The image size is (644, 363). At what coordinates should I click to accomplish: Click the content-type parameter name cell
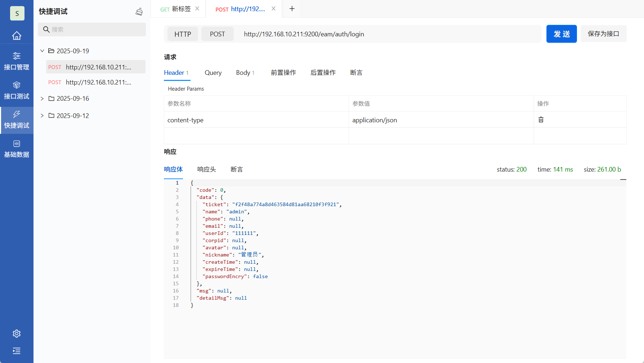click(256, 120)
